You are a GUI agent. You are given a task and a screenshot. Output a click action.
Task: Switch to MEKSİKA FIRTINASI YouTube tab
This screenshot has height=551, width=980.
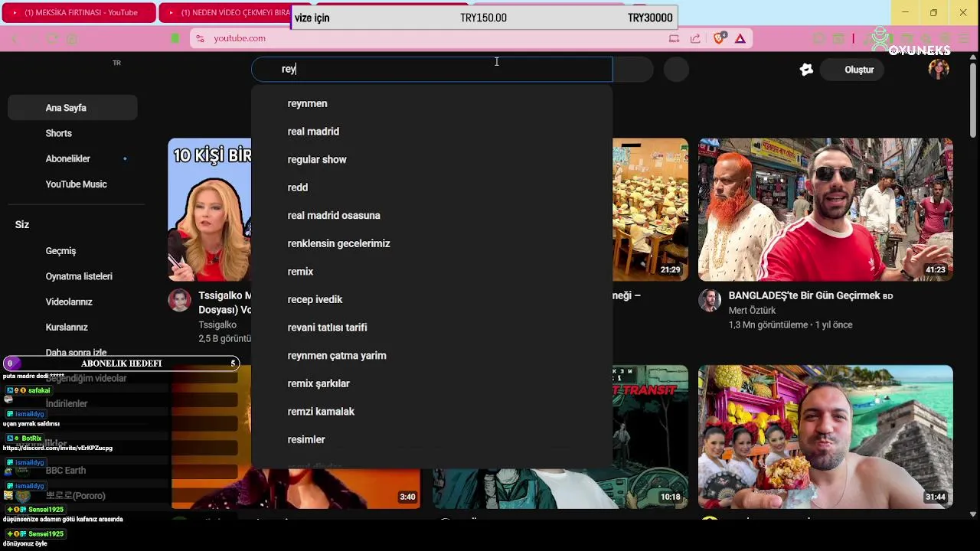[x=77, y=12]
